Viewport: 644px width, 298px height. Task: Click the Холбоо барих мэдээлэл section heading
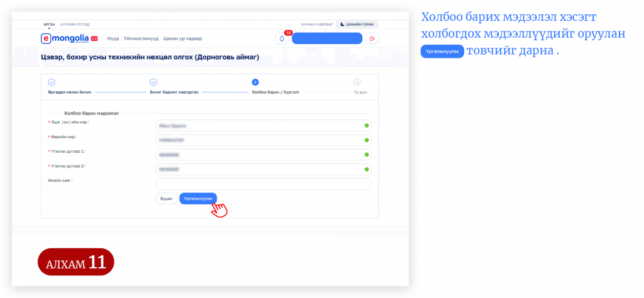pyautogui.click(x=91, y=113)
